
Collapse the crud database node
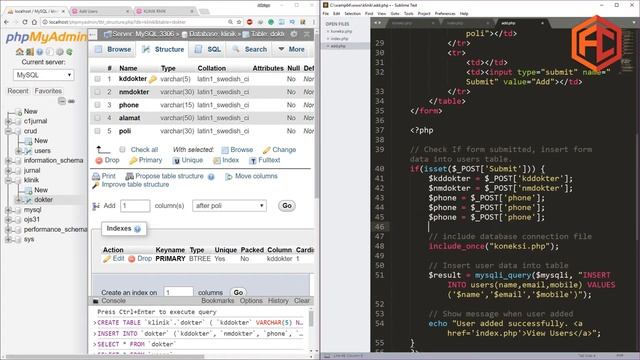(x=9, y=131)
